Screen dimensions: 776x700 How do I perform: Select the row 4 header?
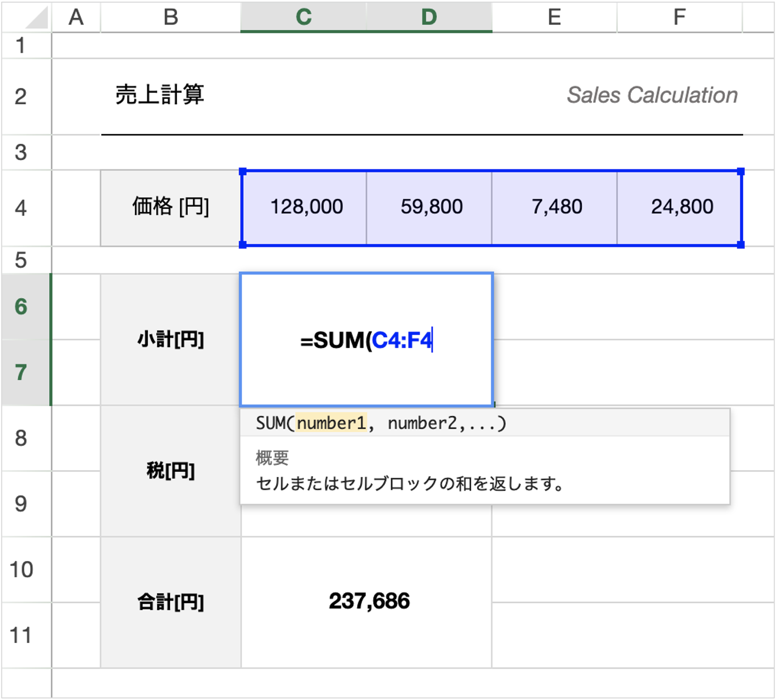tap(21, 207)
